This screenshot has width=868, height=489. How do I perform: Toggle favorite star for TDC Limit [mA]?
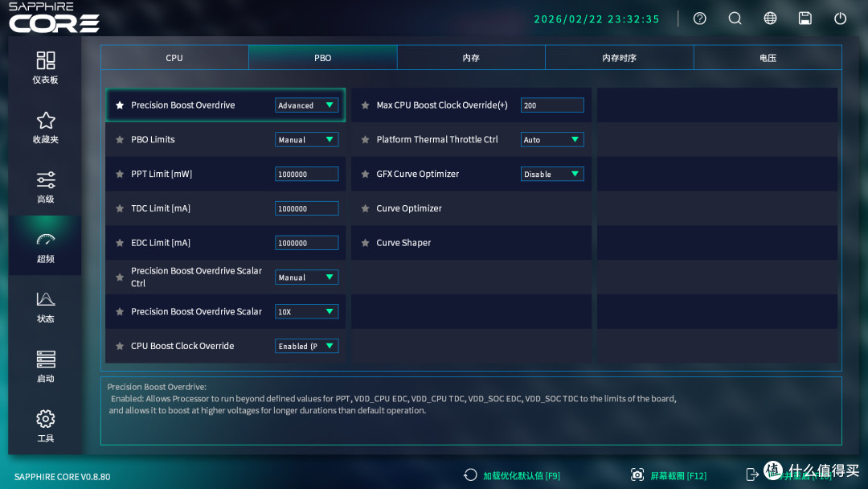click(x=120, y=208)
